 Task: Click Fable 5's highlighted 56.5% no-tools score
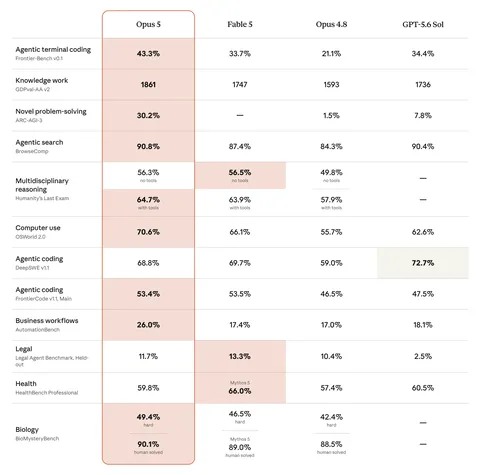[x=240, y=175]
